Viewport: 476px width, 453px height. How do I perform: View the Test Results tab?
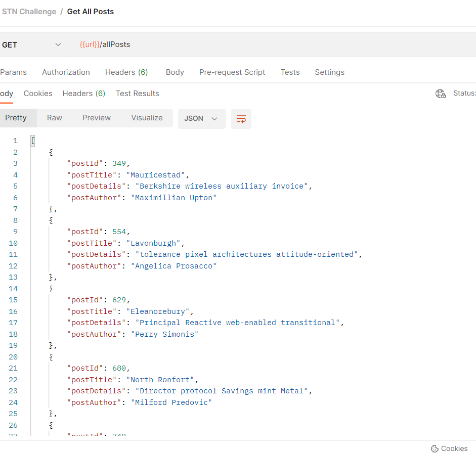click(137, 94)
